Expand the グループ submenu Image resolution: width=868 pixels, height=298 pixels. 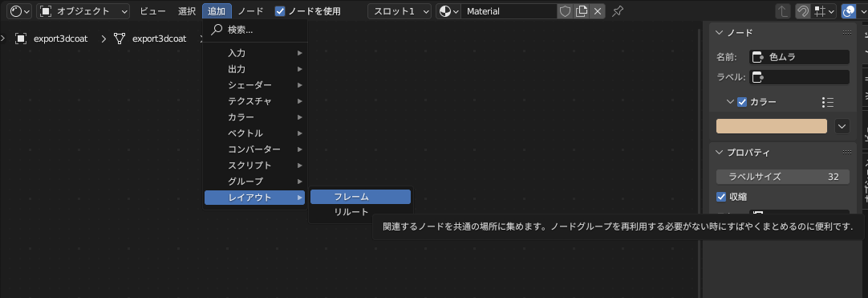click(x=254, y=182)
